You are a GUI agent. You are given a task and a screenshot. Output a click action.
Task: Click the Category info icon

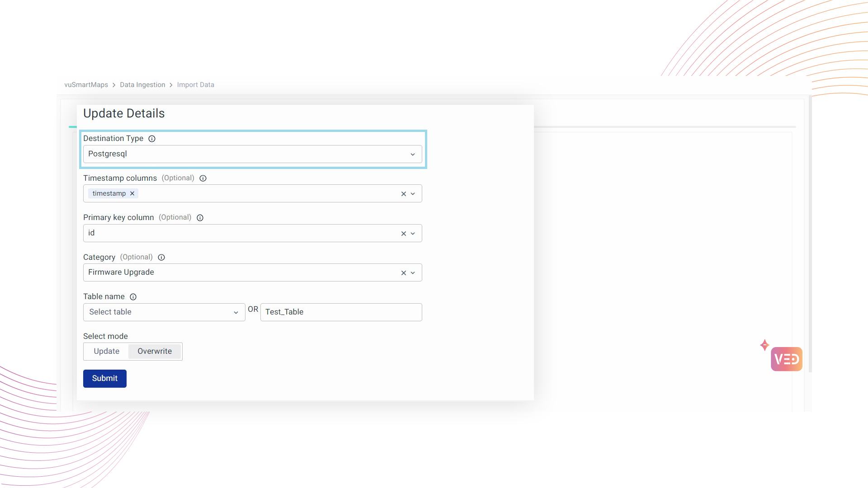[x=161, y=258]
